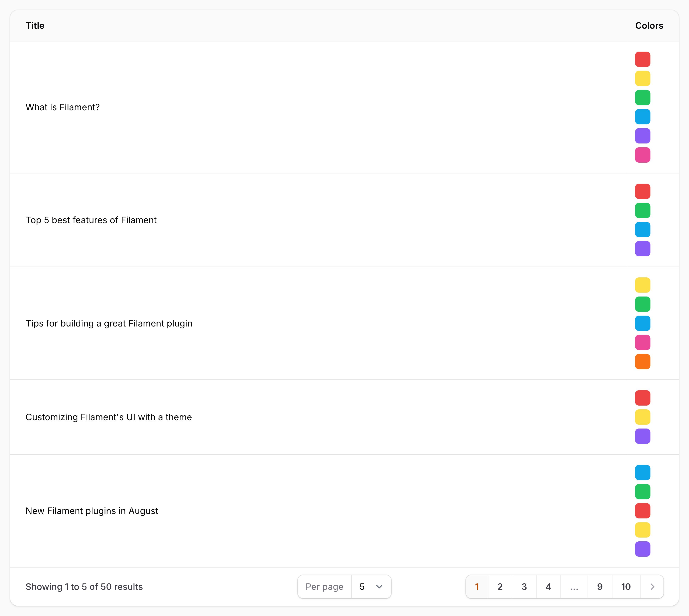The width and height of the screenshot is (689, 616).
Task: Click 'Top 5 best features of Filament' title
Action: (x=91, y=220)
